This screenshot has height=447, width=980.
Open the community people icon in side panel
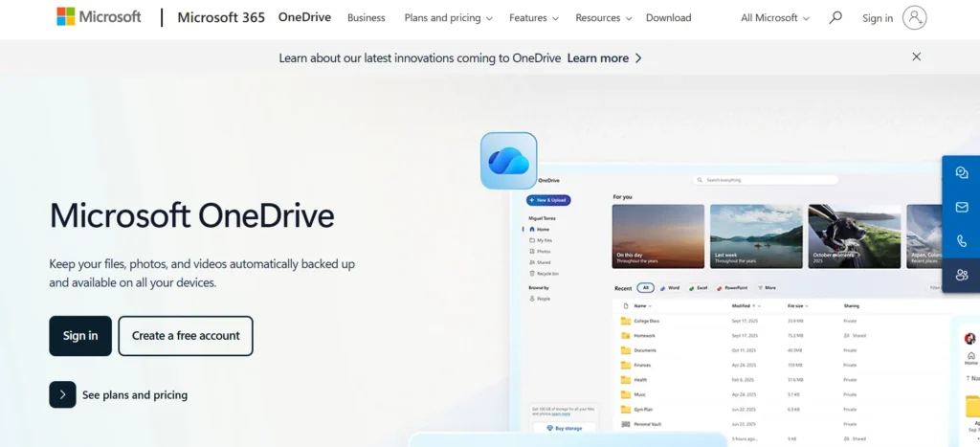tap(962, 275)
